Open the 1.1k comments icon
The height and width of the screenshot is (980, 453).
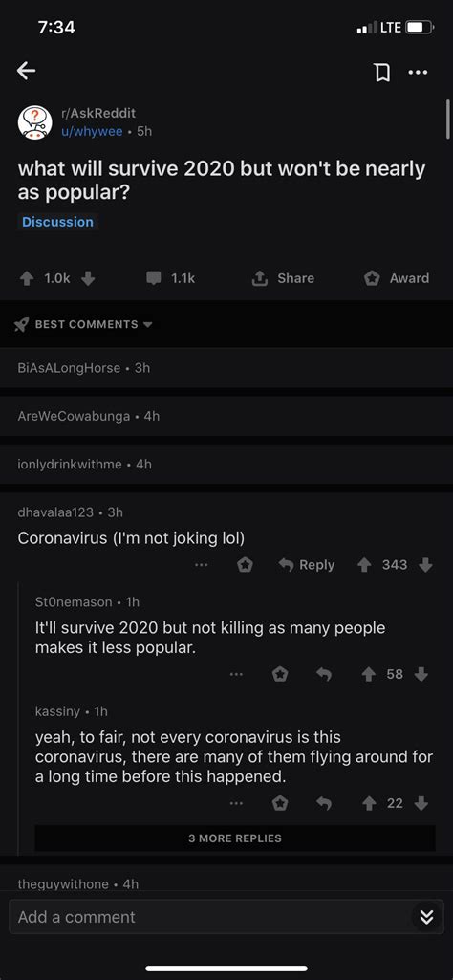click(154, 279)
